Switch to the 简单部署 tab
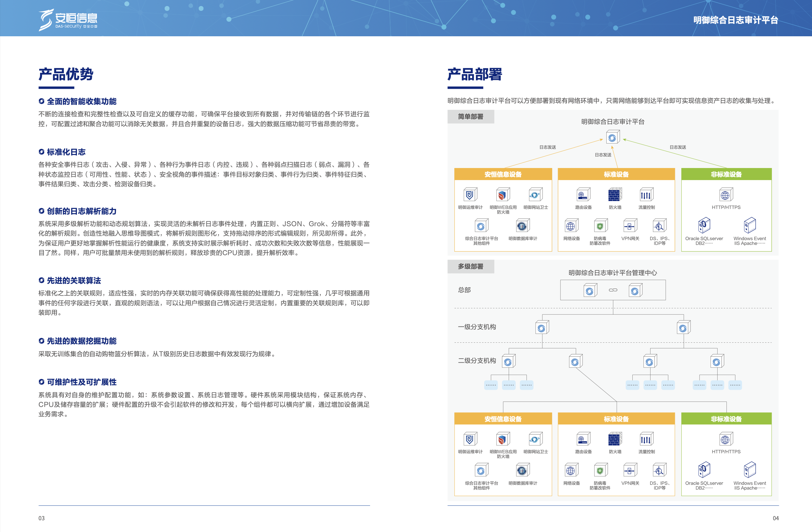The height and width of the screenshot is (532, 812). click(471, 116)
